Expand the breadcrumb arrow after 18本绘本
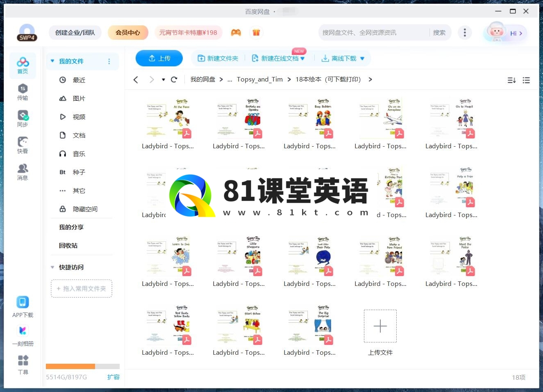The height and width of the screenshot is (392, 543). [370, 79]
